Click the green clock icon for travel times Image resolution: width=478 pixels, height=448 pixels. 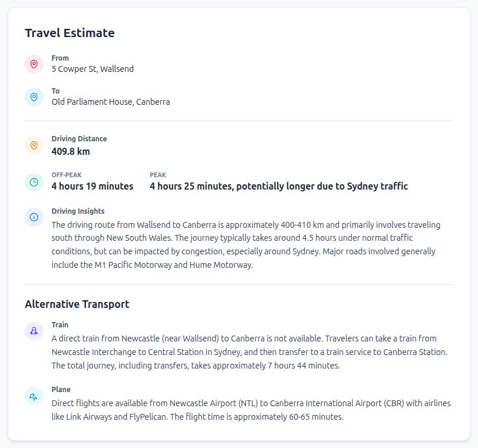(x=34, y=182)
